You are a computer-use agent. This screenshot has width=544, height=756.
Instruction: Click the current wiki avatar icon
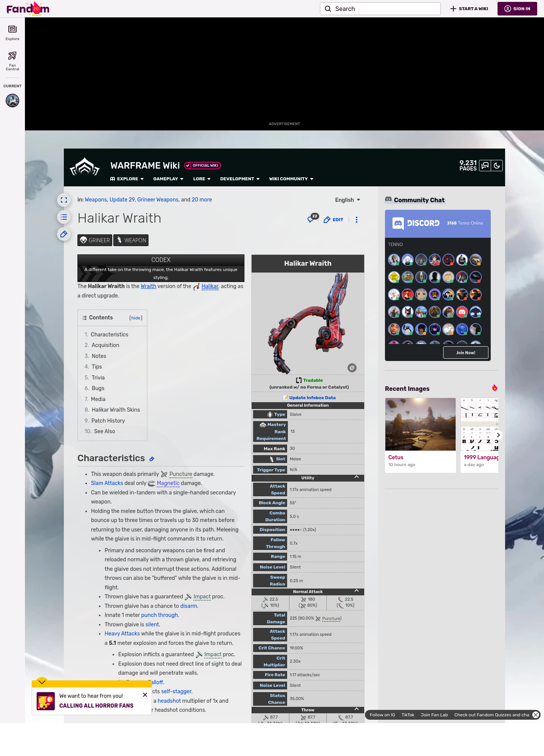click(12, 101)
